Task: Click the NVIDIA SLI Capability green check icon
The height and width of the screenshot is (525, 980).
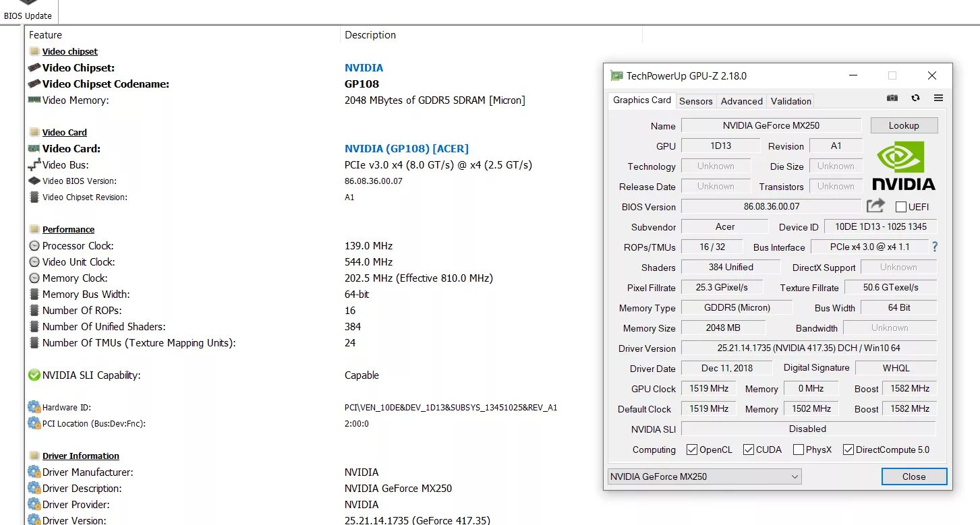Action: 34,375
